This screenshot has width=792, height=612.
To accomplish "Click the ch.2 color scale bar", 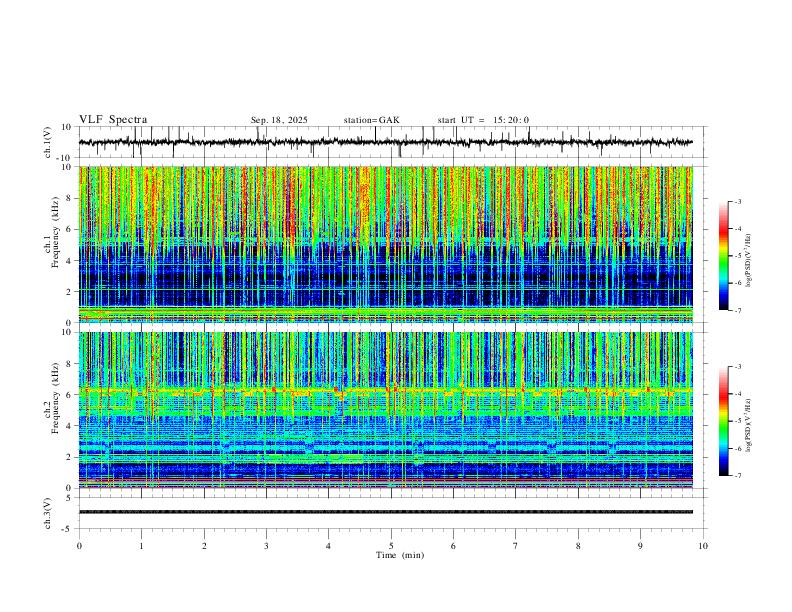I will [x=723, y=421].
